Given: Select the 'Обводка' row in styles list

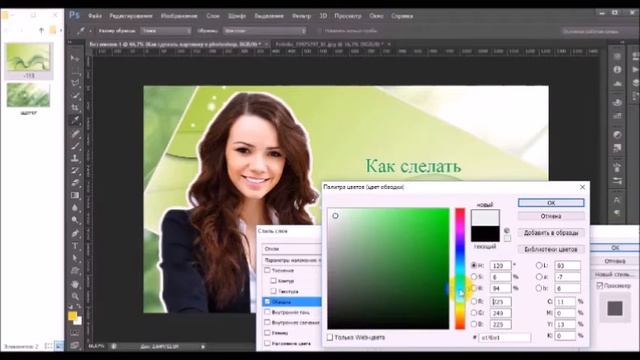Looking at the screenshot, I should [291, 302].
